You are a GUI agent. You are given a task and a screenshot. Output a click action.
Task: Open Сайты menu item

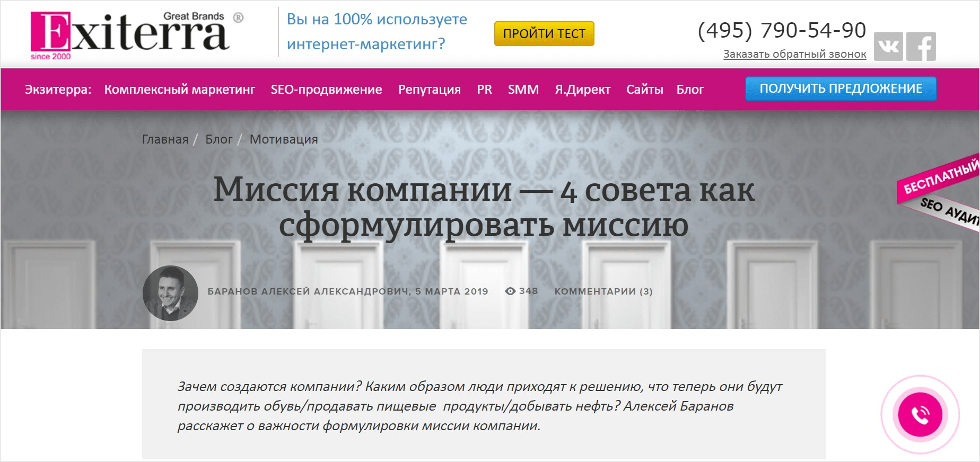point(645,89)
